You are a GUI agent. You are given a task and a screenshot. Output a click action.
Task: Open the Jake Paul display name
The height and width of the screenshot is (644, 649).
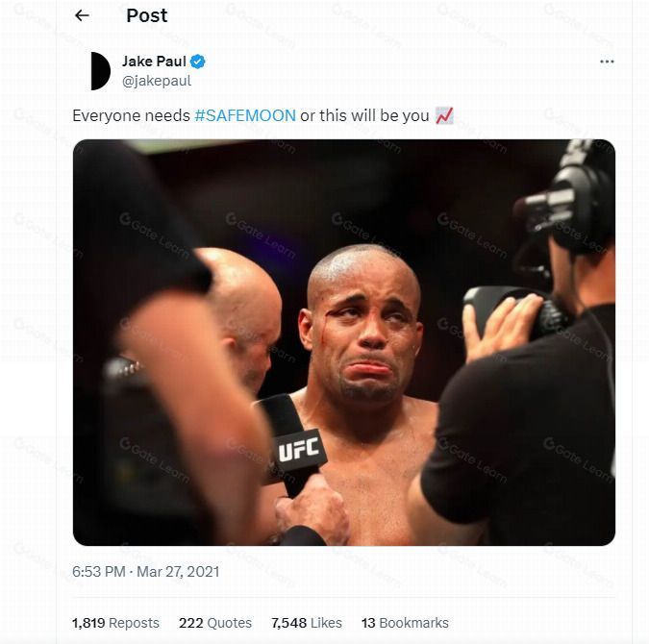point(154,62)
